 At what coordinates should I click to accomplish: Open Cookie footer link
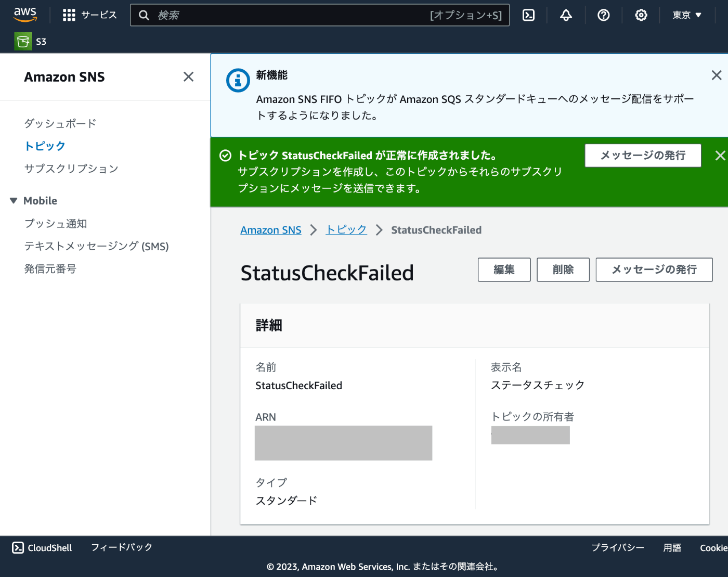tap(713, 548)
